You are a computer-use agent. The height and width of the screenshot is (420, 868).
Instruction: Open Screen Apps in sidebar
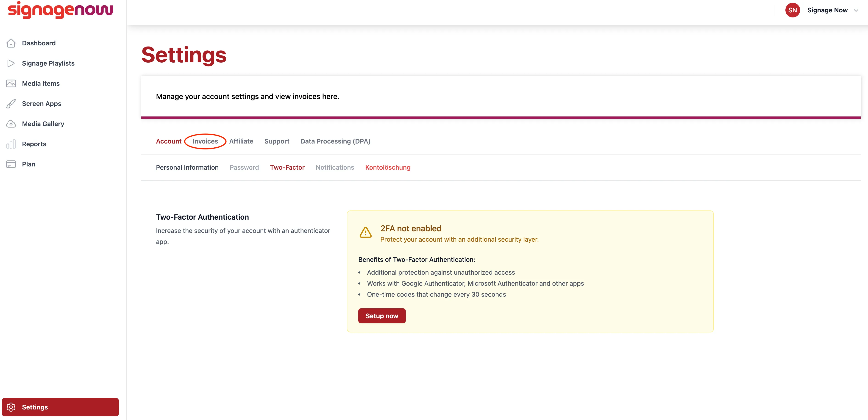(42, 104)
